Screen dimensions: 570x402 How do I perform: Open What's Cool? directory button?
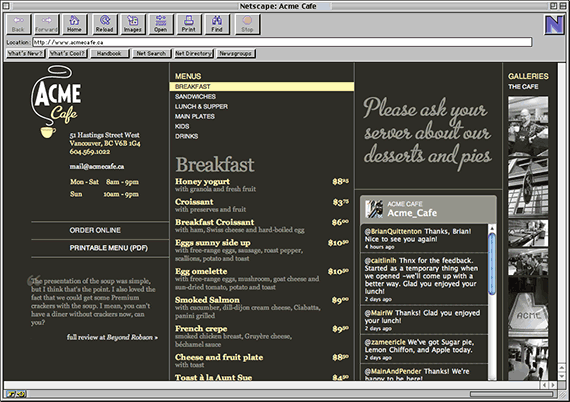(68, 53)
